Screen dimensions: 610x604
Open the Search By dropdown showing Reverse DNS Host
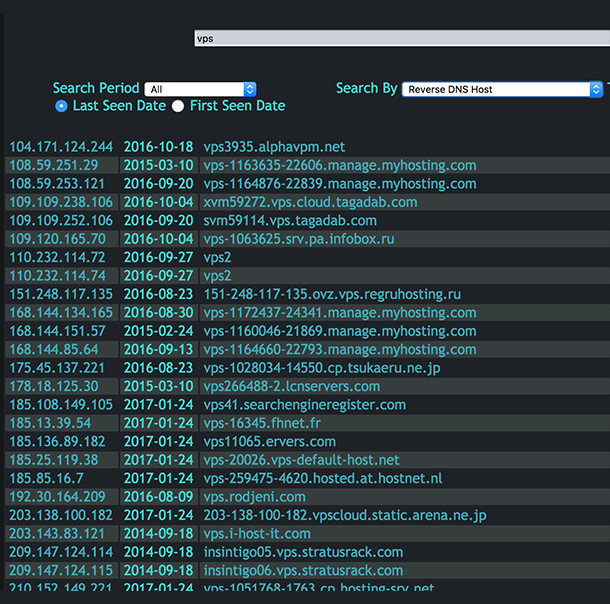point(502,89)
